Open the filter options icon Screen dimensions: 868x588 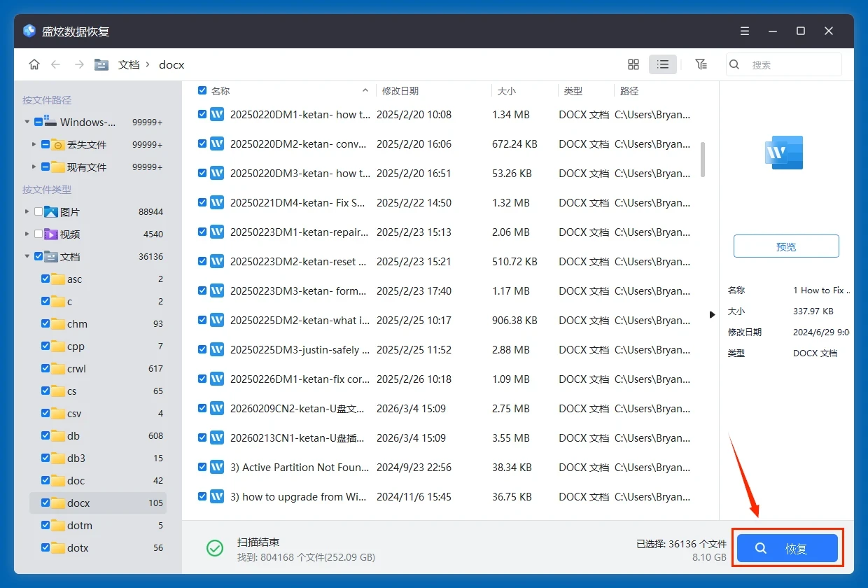pos(701,64)
